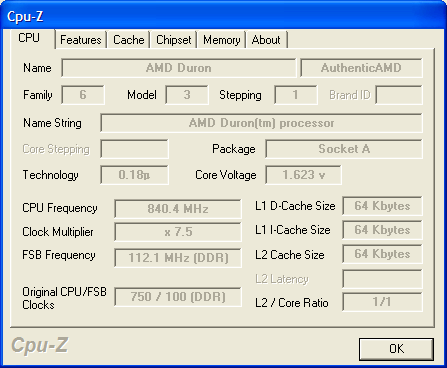
Task: Click the empty L2 Latency field
Action: click(x=382, y=279)
